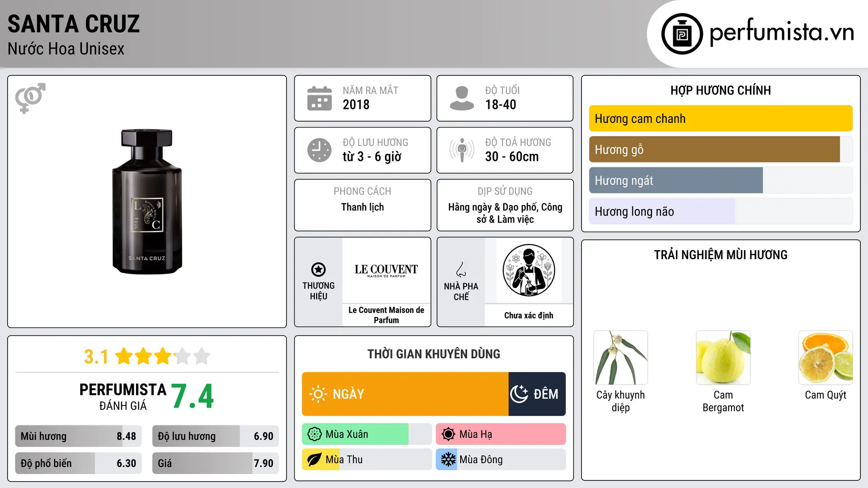The image size is (868, 488).
Task: Open the Cam Bergamot note image
Action: (723, 358)
